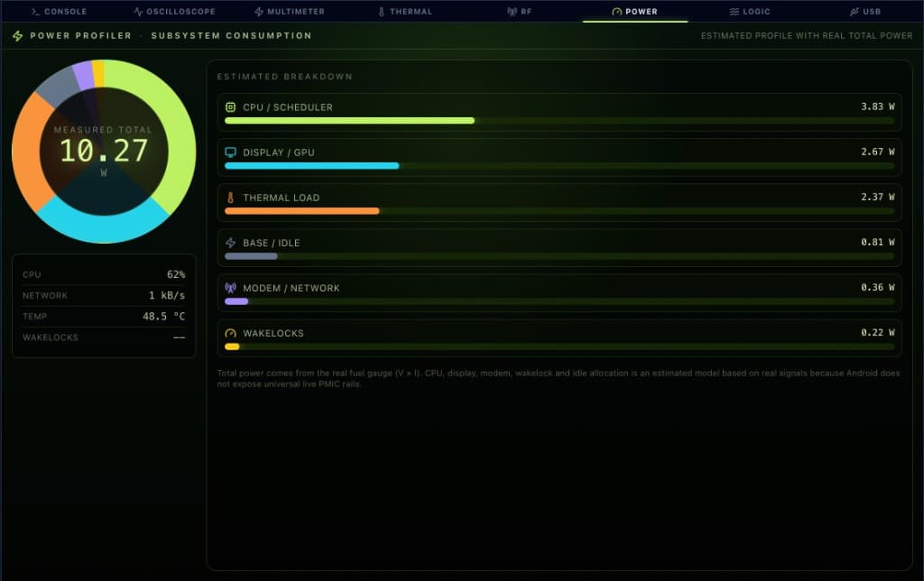This screenshot has width=924, height=581.
Task: Click the Display / GPU cyan bar
Action: [x=311, y=166]
